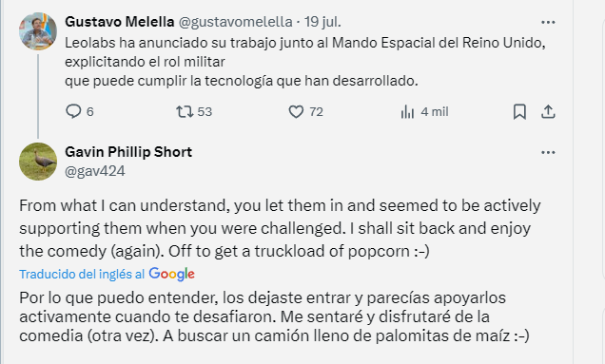Open the @gav424 handle
The height and width of the screenshot is (364, 605).
pyautogui.click(x=95, y=171)
